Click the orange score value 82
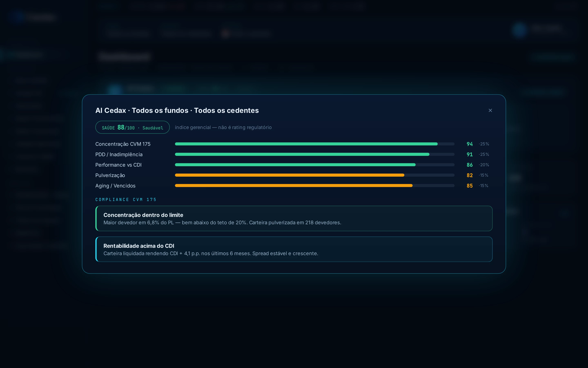Screen dimensions: 588x368 click(470, 175)
